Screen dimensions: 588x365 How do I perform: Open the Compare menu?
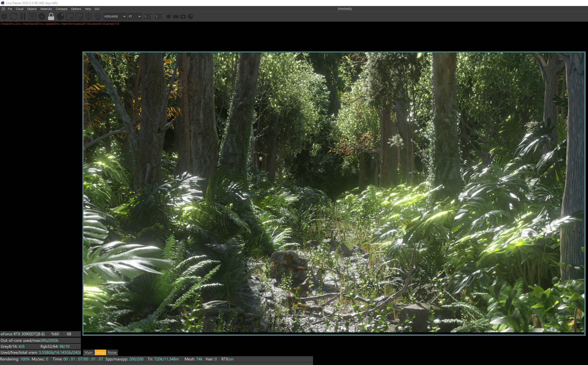coord(62,9)
